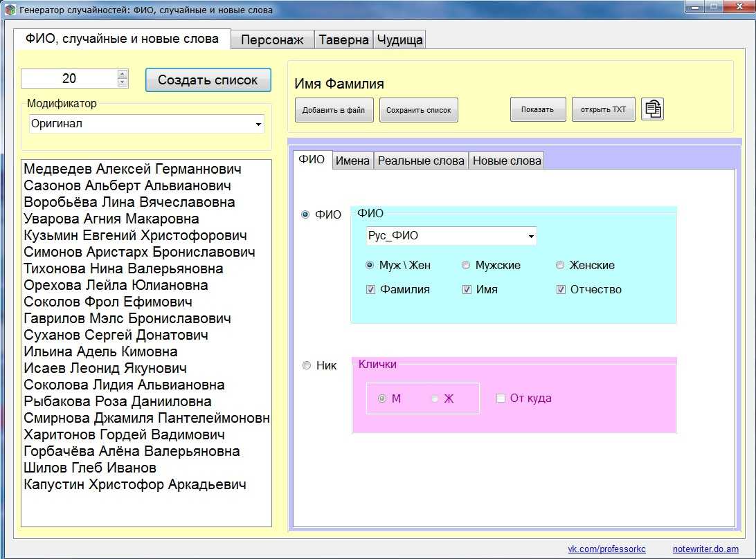Viewport: 756px width, 559px height.
Task: Click the count input field showing 20
Action: tap(69, 78)
